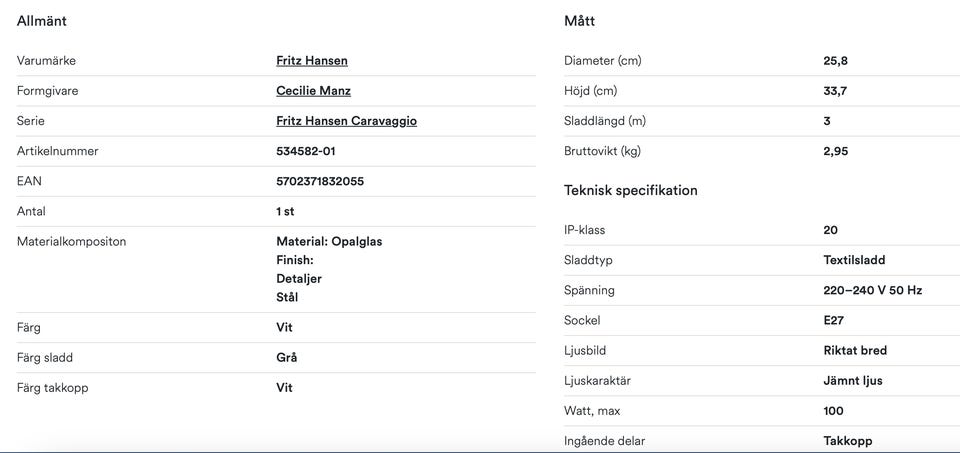Click the Sladdtyp value Textilsladd

click(x=854, y=260)
